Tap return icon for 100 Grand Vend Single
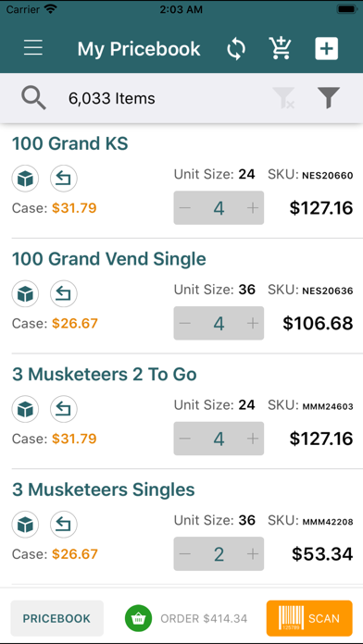Image resolution: width=363 pixels, height=644 pixels. pyautogui.click(x=64, y=294)
